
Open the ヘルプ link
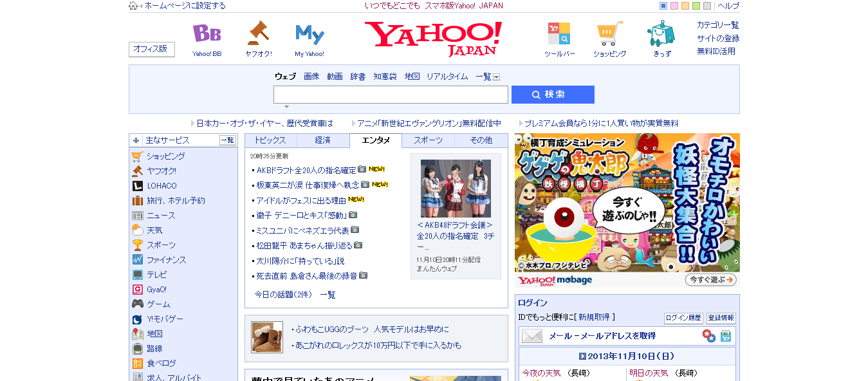(x=728, y=6)
